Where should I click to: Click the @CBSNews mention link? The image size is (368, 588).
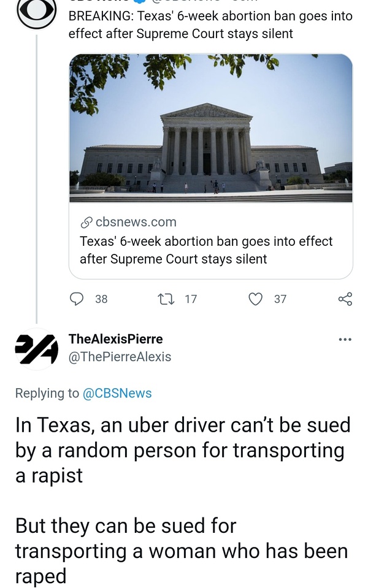(x=117, y=393)
